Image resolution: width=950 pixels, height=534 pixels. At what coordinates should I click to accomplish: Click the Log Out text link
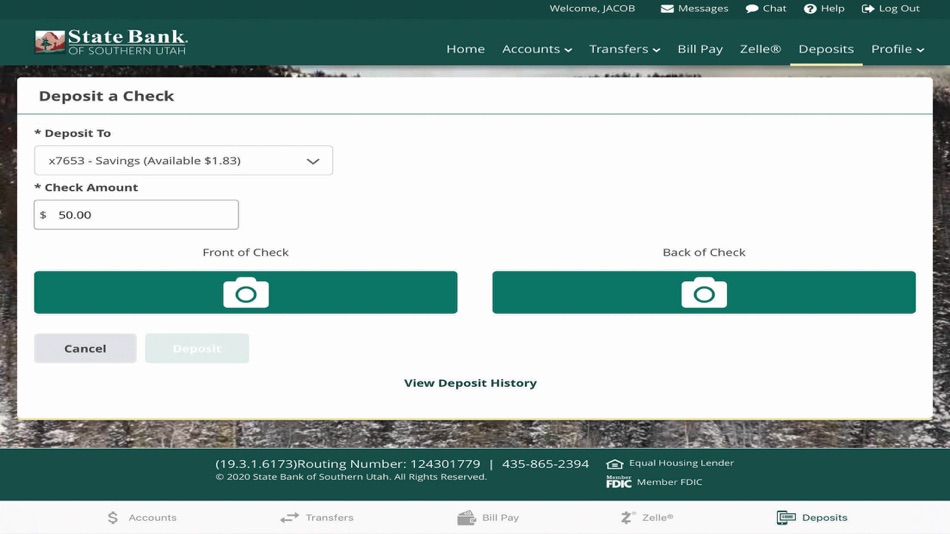pyautogui.click(x=899, y=8)
